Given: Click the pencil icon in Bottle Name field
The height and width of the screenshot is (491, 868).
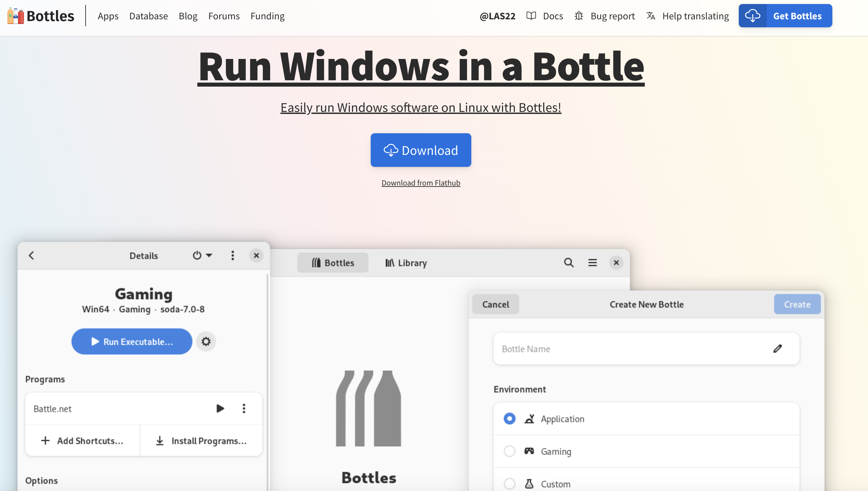Looking at the screenshot, I should (x=777, y=349).
